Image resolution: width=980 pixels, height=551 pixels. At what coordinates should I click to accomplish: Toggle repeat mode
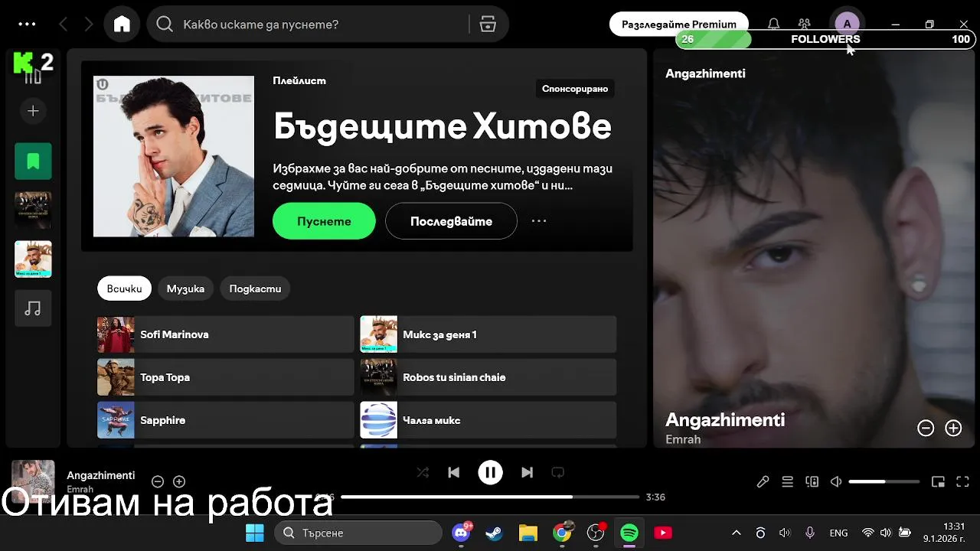pyautogui.click(x=558, y=473)
